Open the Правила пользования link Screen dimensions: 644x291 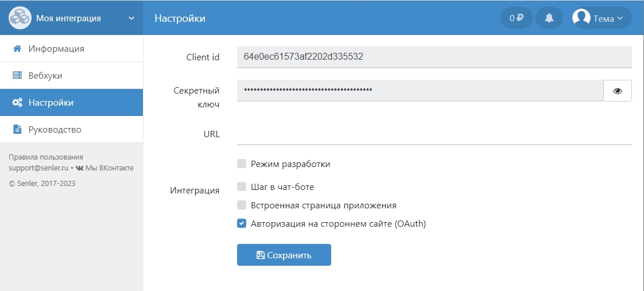click(46, 157)
